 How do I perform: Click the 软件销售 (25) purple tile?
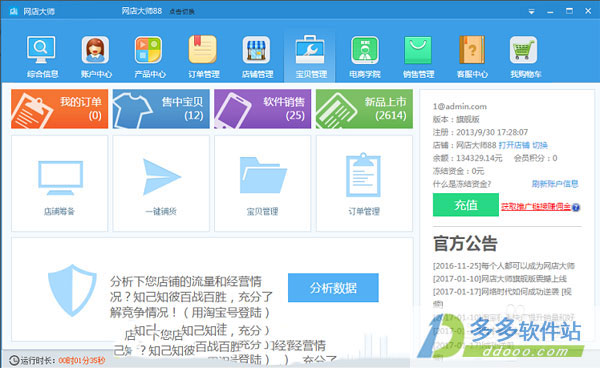(x=262, y=109)
